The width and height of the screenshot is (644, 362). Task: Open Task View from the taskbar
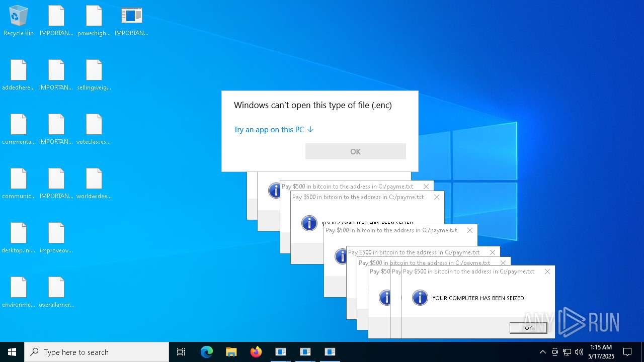pyautogui.click(x=181, y=352)
